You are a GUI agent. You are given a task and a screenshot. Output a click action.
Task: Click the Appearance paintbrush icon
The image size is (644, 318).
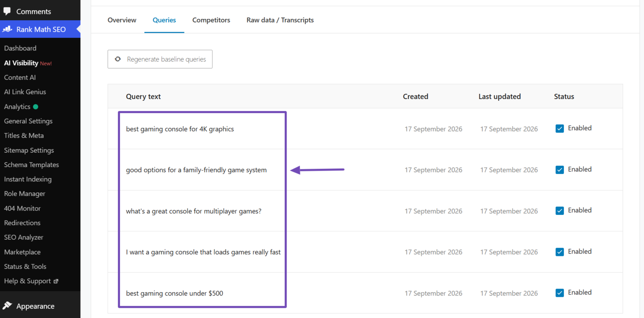click(7, 306)
